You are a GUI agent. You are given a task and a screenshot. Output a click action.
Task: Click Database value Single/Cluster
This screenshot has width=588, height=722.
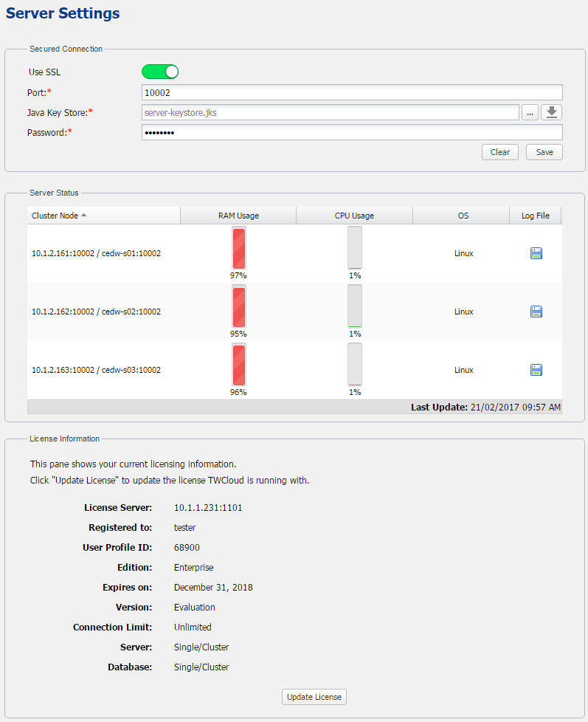click(x=201, y=667)
